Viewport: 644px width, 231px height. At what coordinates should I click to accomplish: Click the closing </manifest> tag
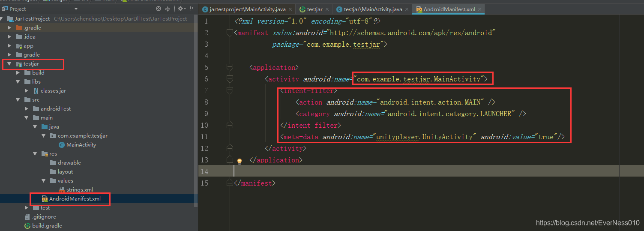click(255, 183)
